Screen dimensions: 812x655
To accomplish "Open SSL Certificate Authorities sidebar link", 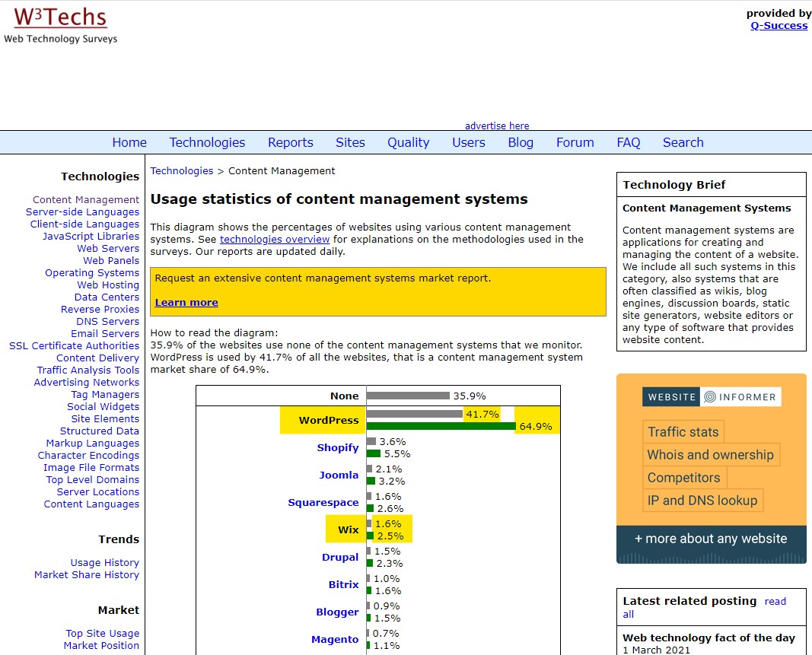I will click(x=74, y=346).
